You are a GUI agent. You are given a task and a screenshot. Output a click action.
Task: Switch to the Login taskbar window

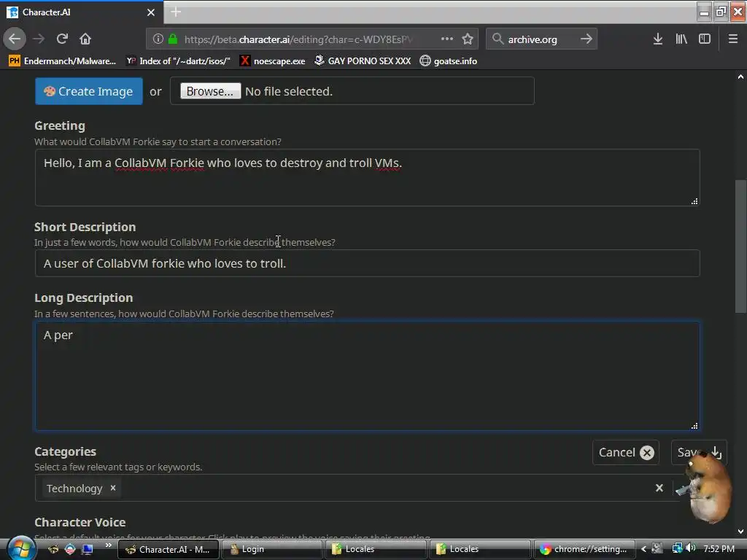pyautogui.click(x=271, y=549)
